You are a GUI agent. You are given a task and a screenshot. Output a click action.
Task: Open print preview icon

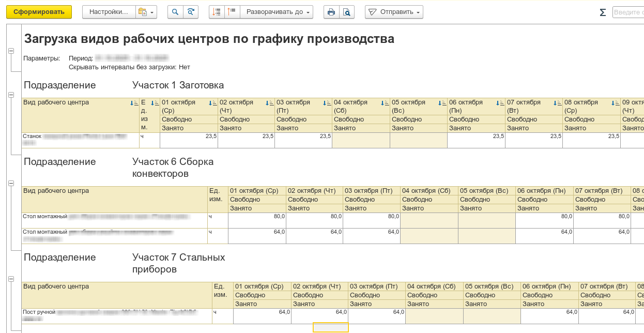point(347,12)
